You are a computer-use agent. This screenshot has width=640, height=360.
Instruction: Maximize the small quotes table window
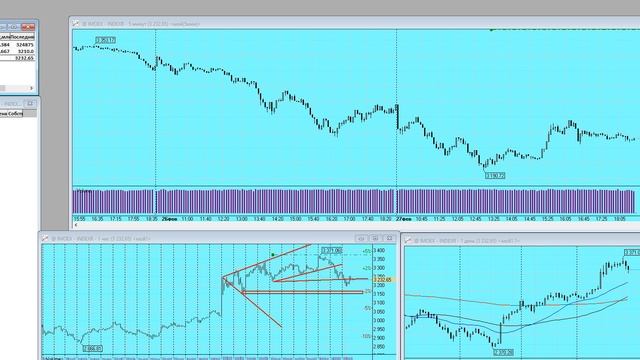coord(14,27)
